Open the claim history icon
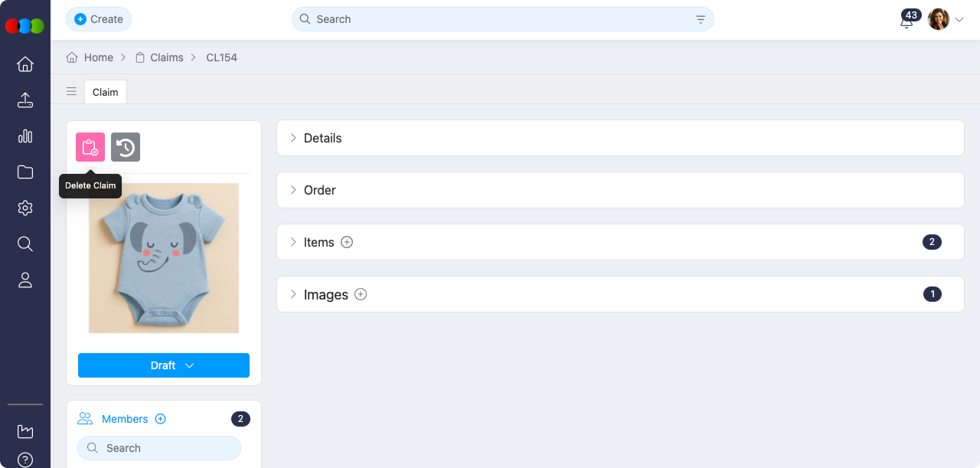Screen dimensions: 980x468 point(126,147)
